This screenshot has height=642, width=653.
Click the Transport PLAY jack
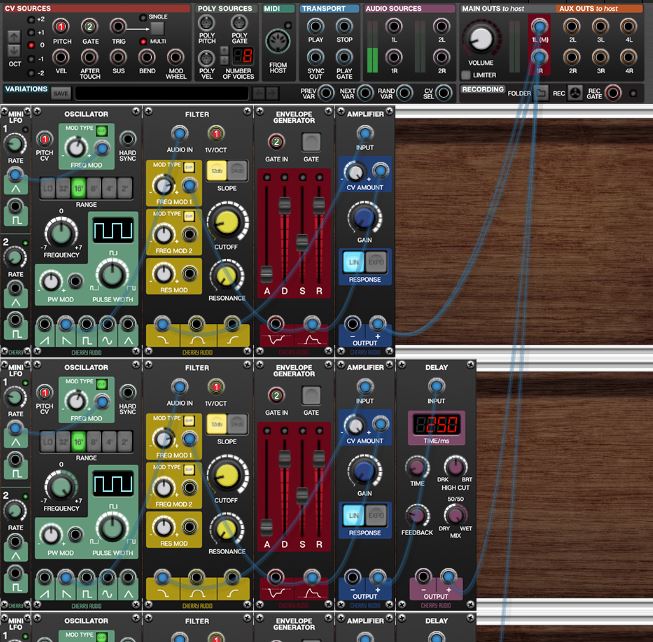pyautogui.click(x=315, y=27)
